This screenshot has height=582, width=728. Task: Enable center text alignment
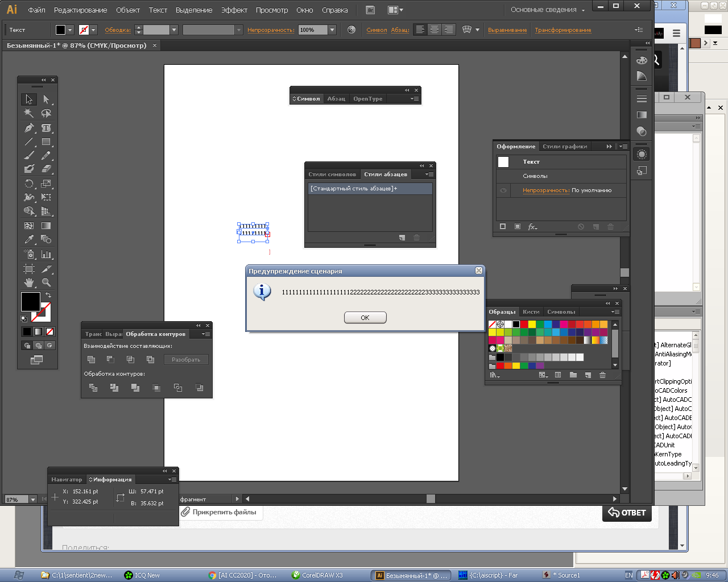[x=435, y=30]
